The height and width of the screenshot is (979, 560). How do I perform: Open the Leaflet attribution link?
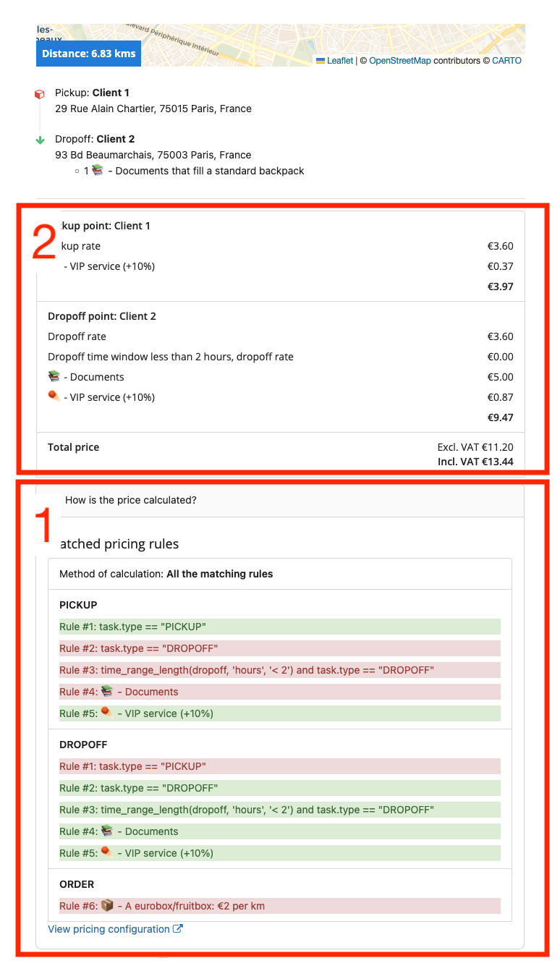click(x=340, y=61)
